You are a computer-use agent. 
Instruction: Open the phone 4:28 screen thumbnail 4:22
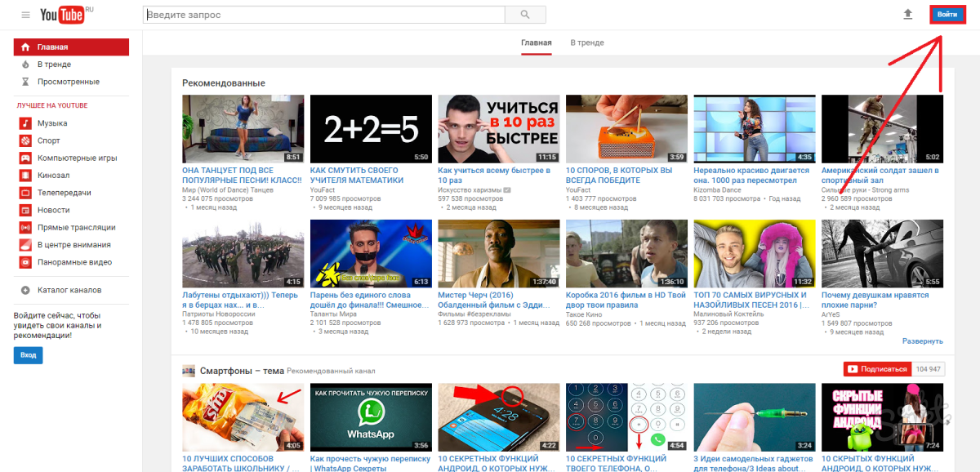point(499,417)
